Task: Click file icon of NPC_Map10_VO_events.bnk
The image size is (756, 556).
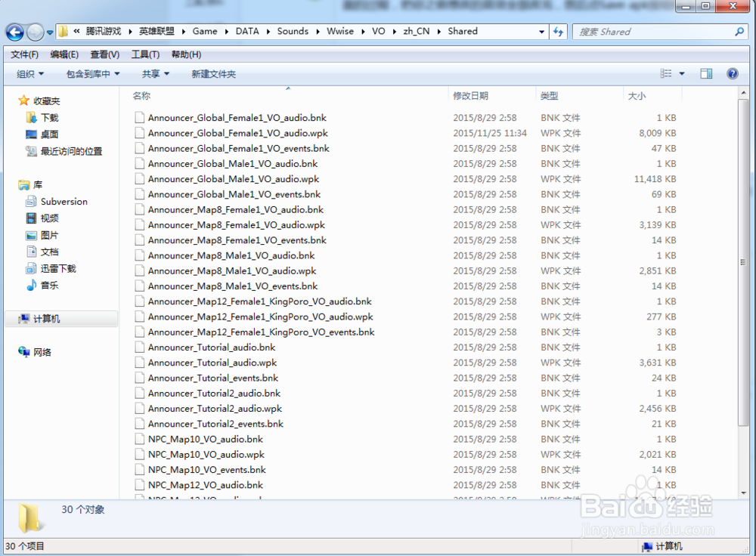Action: (139, 470)
